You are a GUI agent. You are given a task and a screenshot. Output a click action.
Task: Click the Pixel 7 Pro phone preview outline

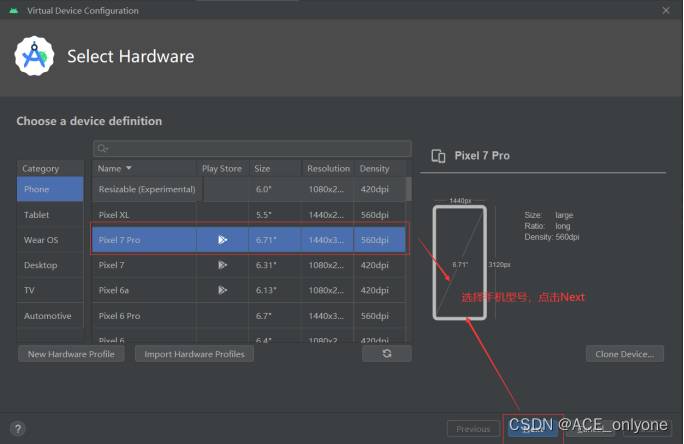(460, 263)
